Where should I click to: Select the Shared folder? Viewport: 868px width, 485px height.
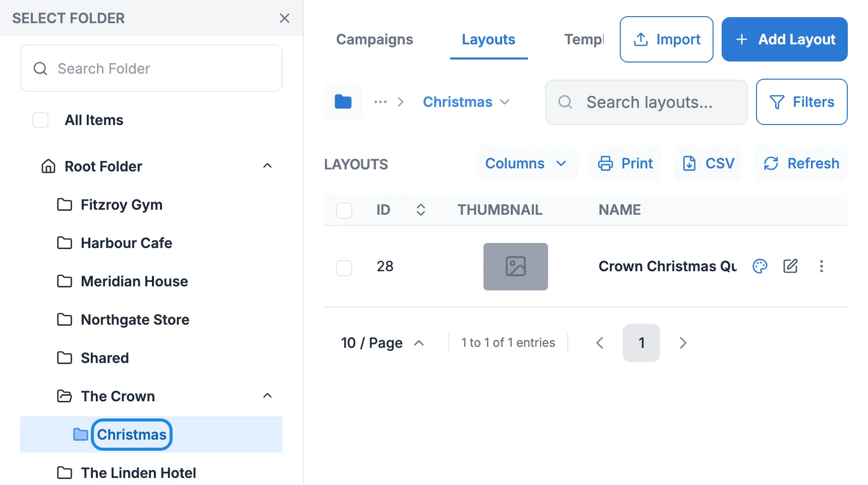point(104,358)
